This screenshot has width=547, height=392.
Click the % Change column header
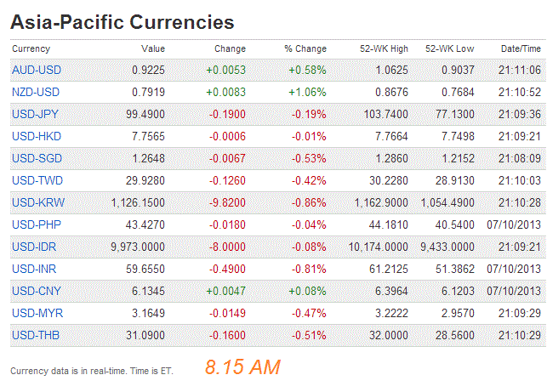coord(305,49)
